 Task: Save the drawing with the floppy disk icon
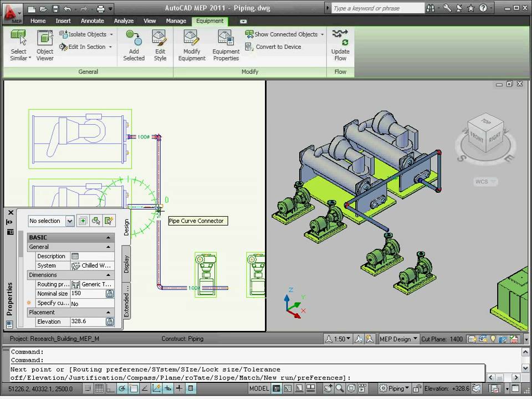(x=55, y=8)
